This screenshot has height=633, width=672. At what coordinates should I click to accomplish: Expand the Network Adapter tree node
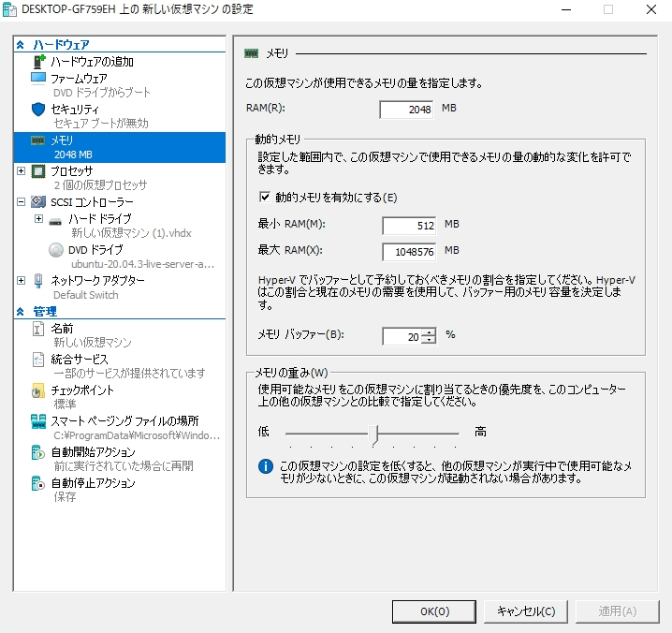click(21, 281)
